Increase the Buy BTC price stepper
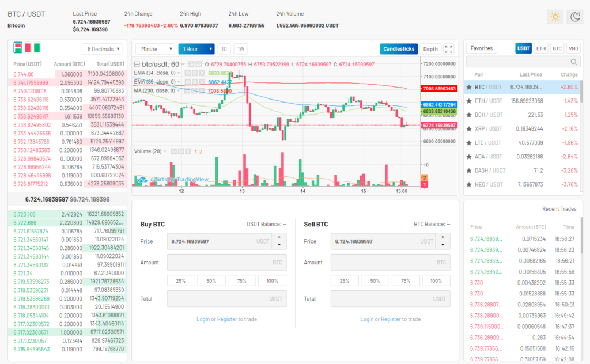Image resolution: width=590 pixels, height=364 pixels. [279, 237]
